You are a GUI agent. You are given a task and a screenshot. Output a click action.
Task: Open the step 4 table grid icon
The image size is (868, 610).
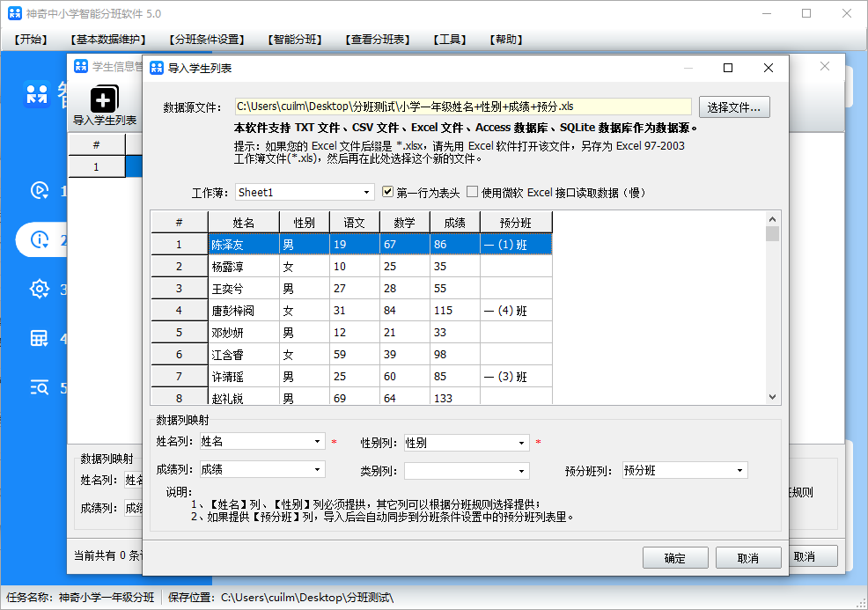(40, 338)
